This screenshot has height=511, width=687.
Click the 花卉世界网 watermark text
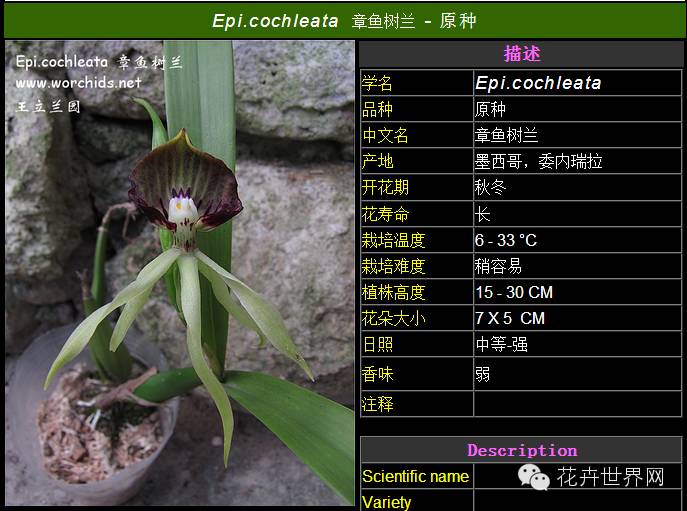click(610, 477)
